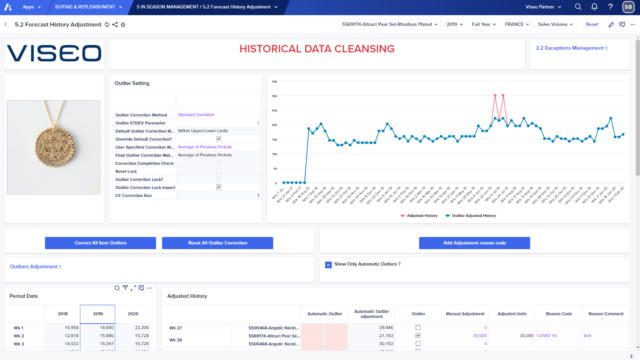
Task: Toggle Override Default Correction checkbox
Action: pos(219,139)
